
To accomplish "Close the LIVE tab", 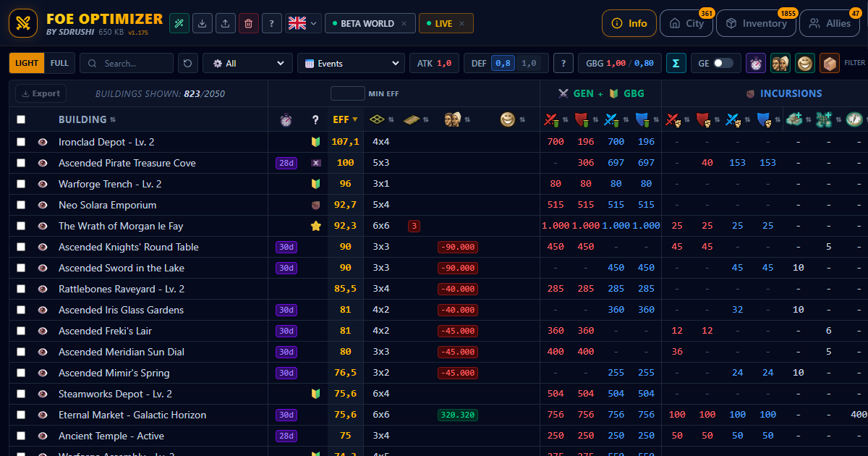I will (x=461, y=24).
